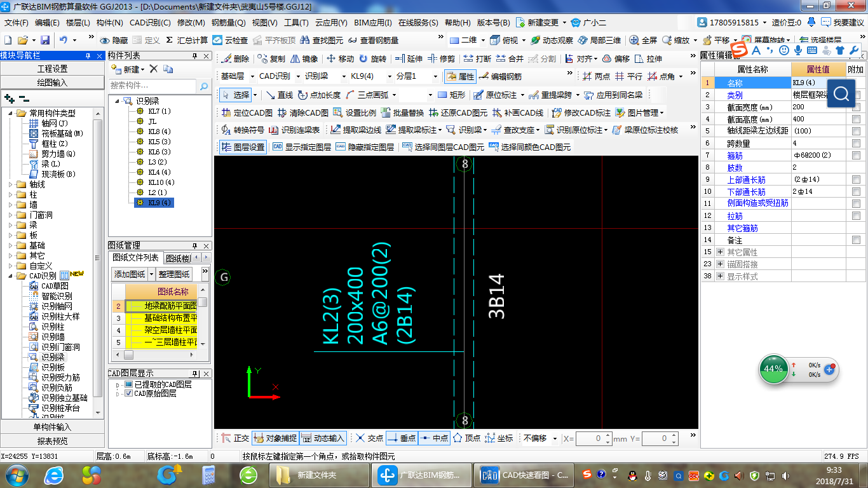Open 报表预览 panel
The height and width of the screenshot is (488, 868).
coord(52,441)
